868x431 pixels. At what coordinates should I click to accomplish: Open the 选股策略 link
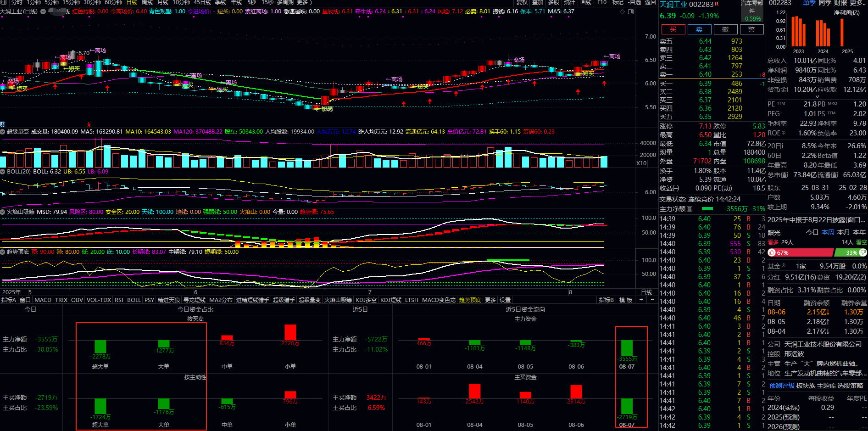850,386
